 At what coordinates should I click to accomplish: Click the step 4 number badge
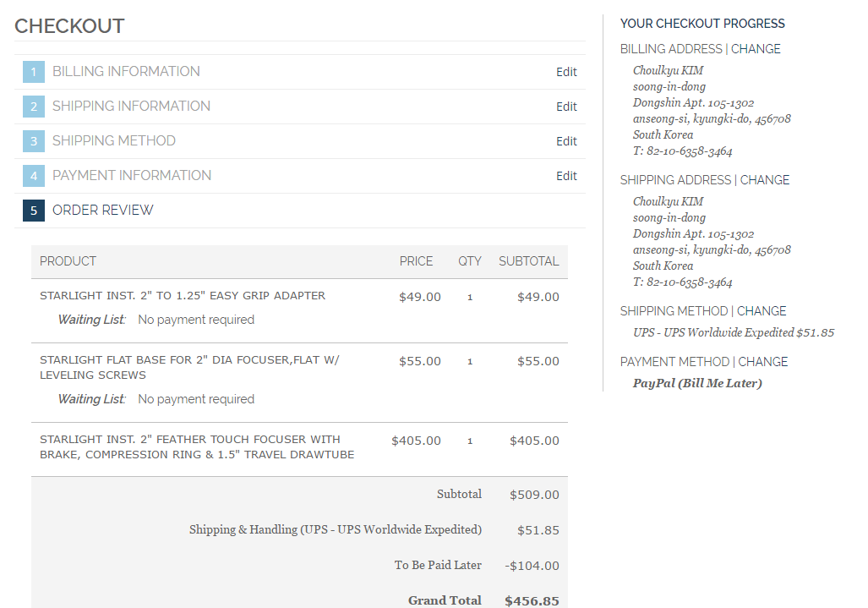(x=34, y=176)
